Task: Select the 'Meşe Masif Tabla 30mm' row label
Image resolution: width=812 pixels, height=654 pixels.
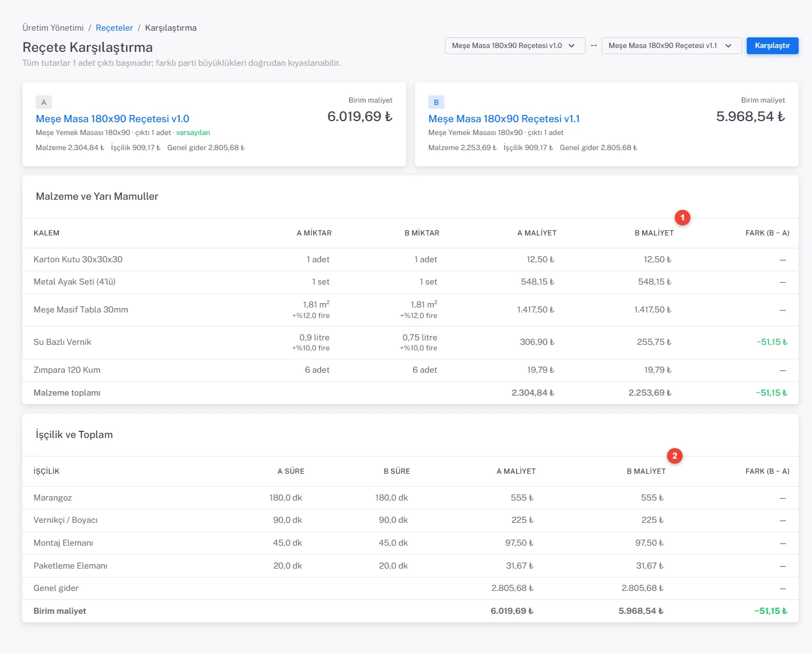Action: point(81,310)
